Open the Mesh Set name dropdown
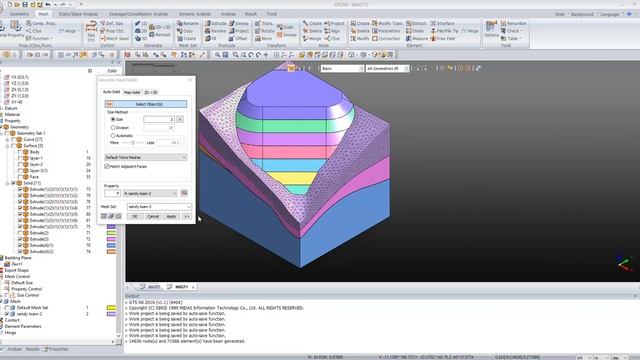 [x=159, y=207]
